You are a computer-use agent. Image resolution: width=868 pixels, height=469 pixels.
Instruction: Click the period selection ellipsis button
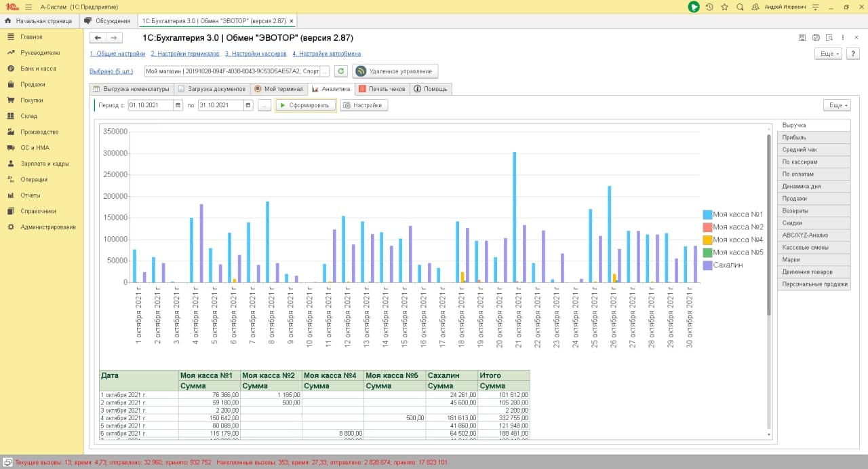point(264,105)
